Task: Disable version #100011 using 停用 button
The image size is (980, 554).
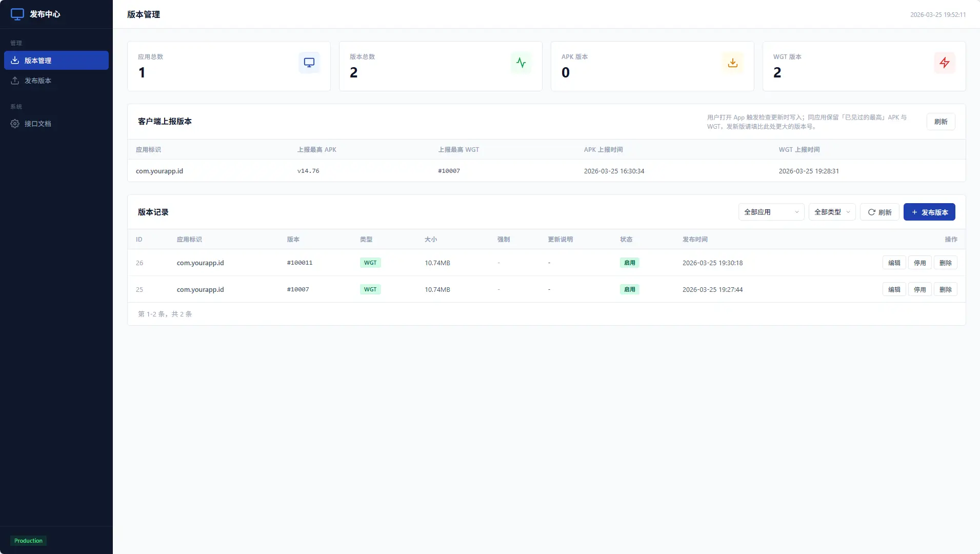Action: (x=919, y=263)
